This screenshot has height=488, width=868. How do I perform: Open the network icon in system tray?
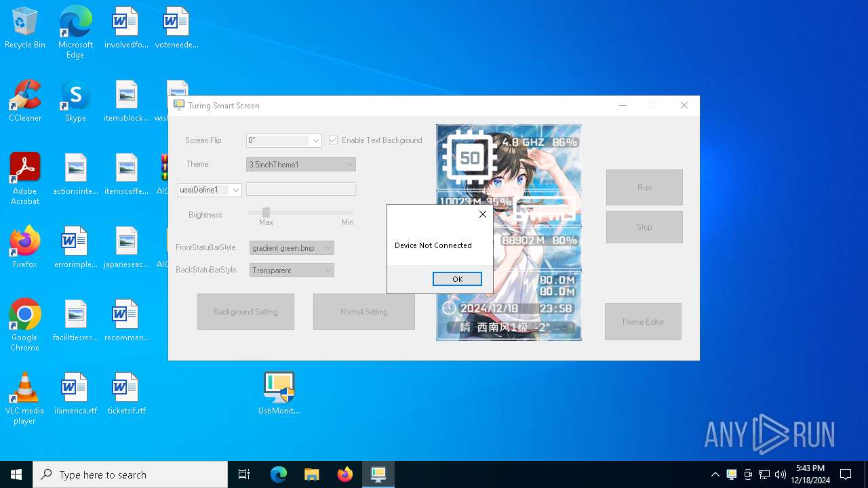click(764, 474)
